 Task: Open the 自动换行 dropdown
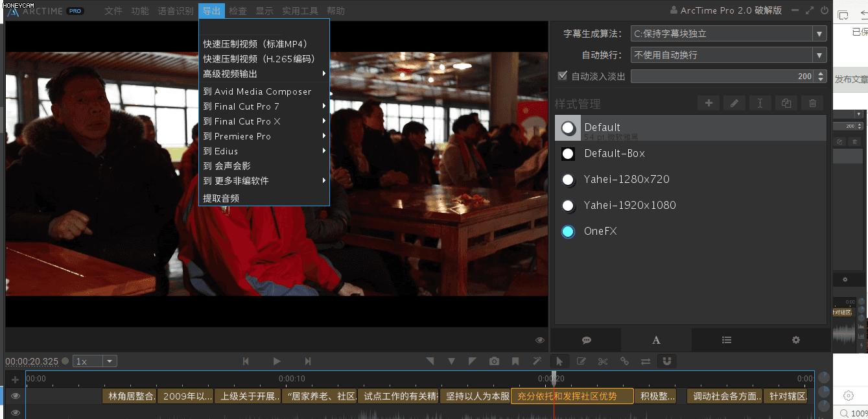point(819,54)
